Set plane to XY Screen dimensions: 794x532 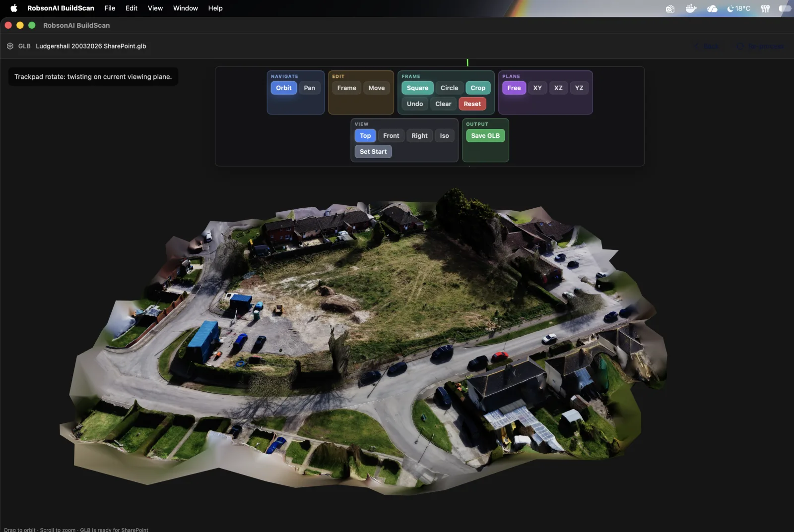coord(537,88)
